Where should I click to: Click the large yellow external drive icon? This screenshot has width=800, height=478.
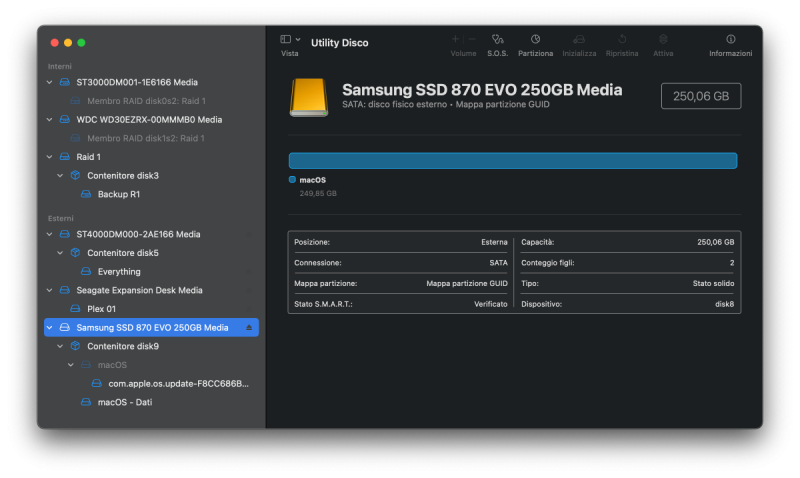pyautogui.click(x=308, y=96)
